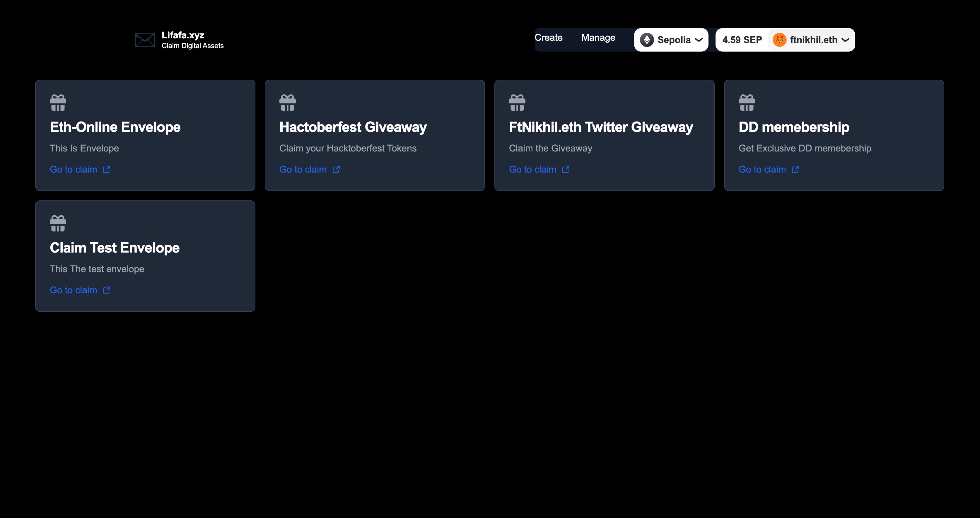Image resolution: width=980 pixels, height=518 pixels.
Task: Open the Create menu option
Action: (x=548, y=38)
